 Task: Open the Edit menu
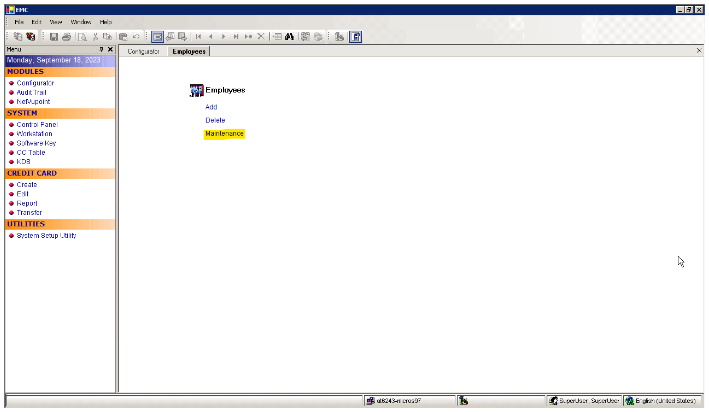click(x=36, y=22)
